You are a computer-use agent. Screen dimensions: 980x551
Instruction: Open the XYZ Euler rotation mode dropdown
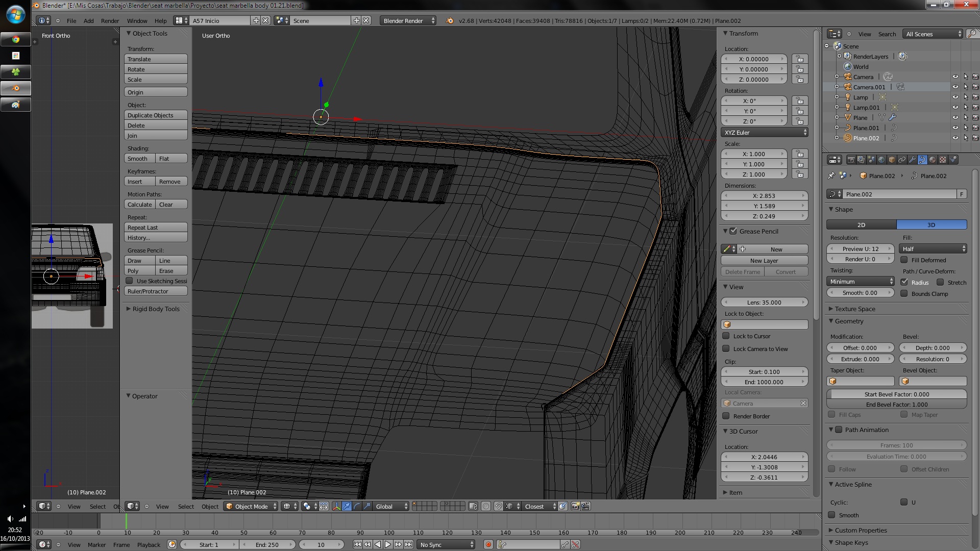pos(764,133)
